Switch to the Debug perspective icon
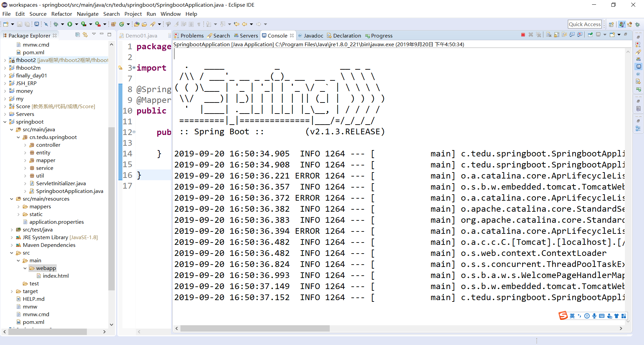The height and width of the screenshot is (345, 644). [637, 24]
